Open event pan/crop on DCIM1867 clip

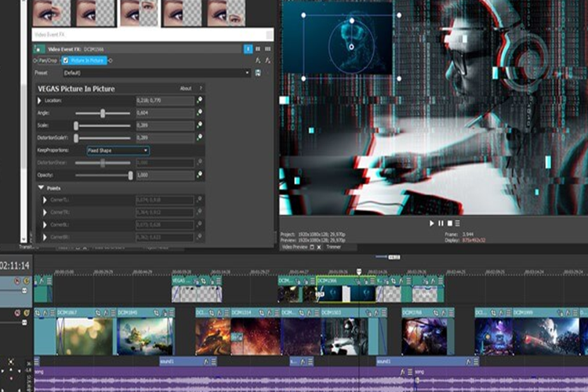pyautogui.click(x=98, y=313)
